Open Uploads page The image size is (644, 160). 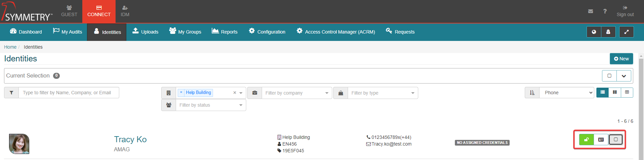[x=145, y=32]
